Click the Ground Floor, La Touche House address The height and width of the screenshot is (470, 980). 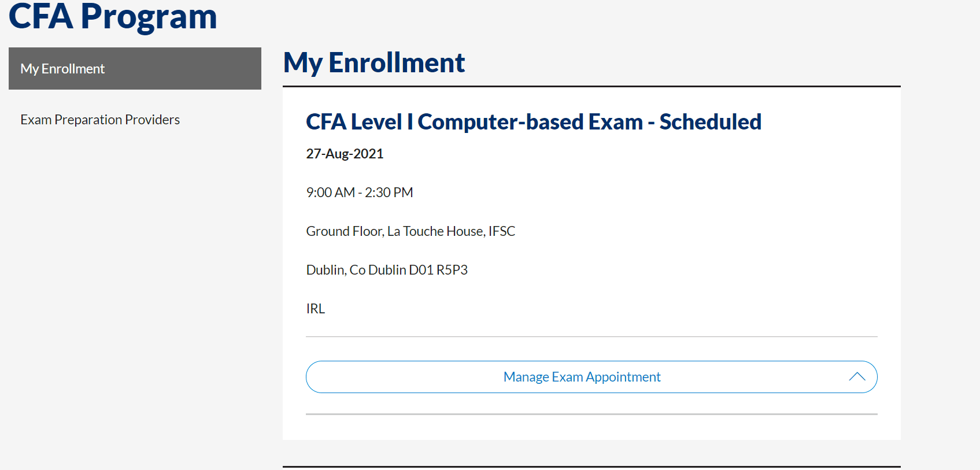(410, 231)
